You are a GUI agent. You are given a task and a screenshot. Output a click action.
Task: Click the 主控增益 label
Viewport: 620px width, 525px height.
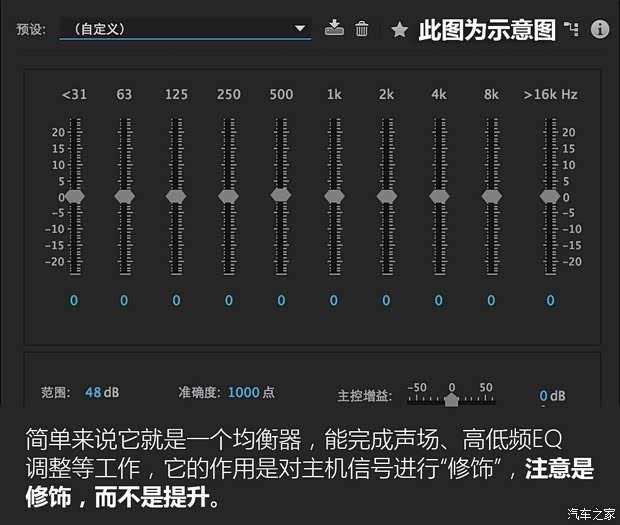click(x=365, y=396)
